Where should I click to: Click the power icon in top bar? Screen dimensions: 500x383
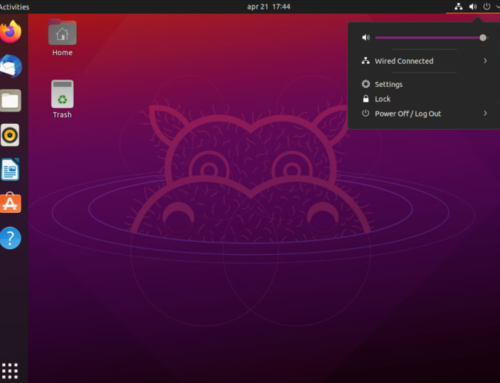(x=487, y=6)
